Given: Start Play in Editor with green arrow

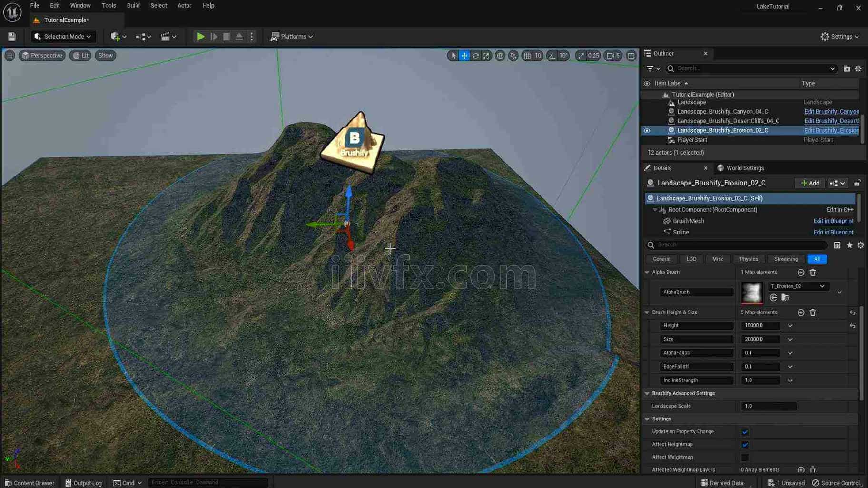Looking at the screenshot, I should click(200, 37).
